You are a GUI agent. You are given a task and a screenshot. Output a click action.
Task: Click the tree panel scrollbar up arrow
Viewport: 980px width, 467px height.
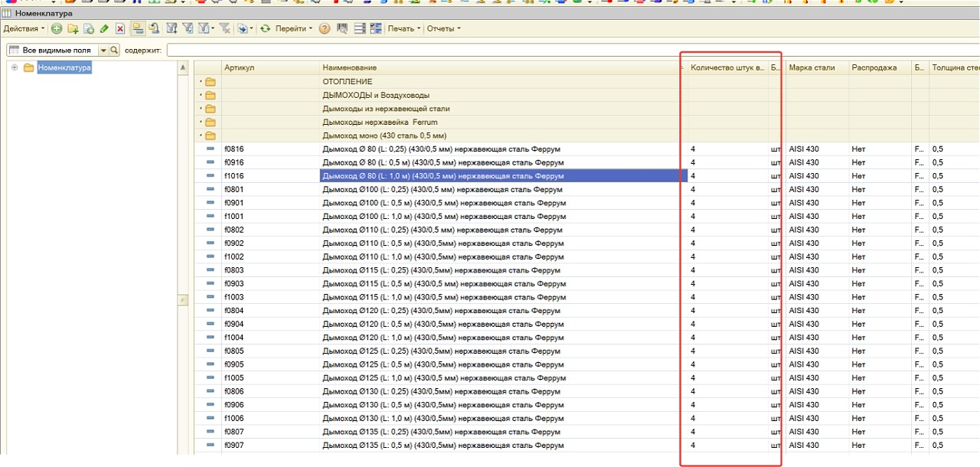click(x=183, y=69)
